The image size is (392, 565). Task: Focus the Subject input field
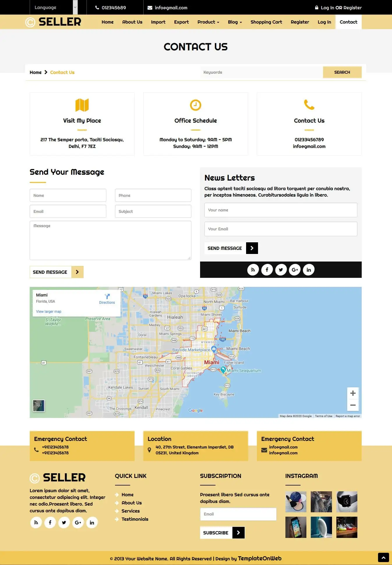tap(153, 211)
